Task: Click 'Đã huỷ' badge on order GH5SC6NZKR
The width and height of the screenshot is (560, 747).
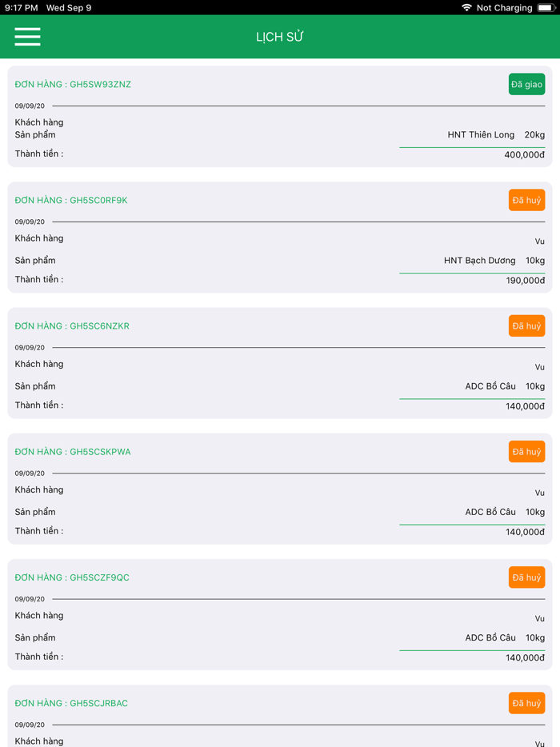Action: [x=526, y=326]
